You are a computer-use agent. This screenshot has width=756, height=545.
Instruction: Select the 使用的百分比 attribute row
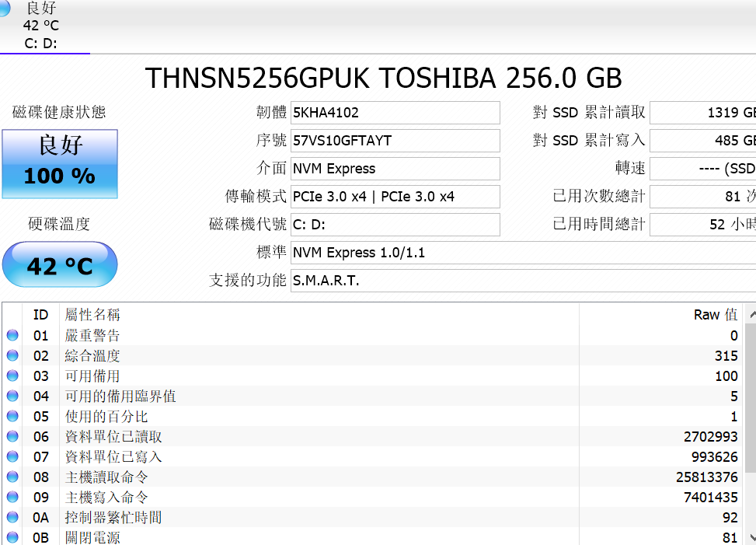pos(373,417)
